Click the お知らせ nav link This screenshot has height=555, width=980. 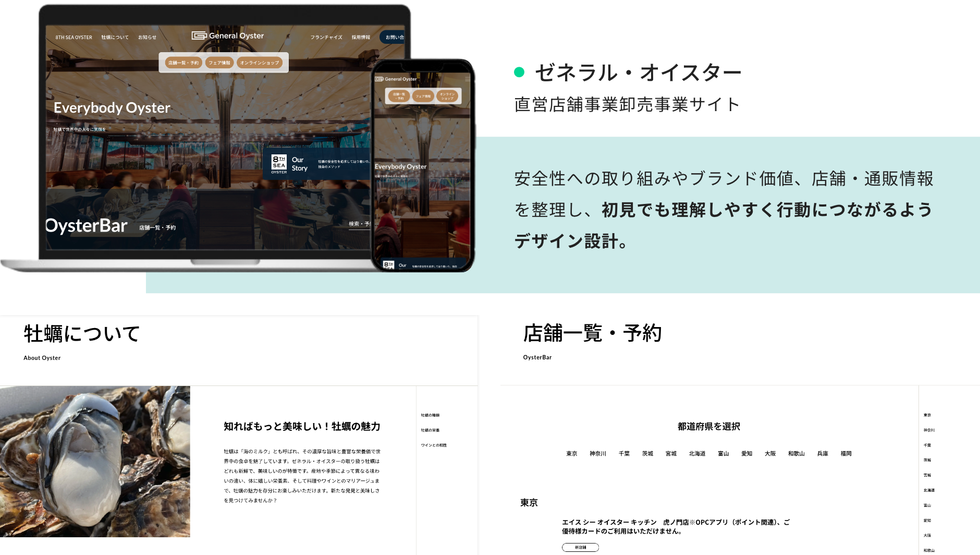click(x=148, y=37)
